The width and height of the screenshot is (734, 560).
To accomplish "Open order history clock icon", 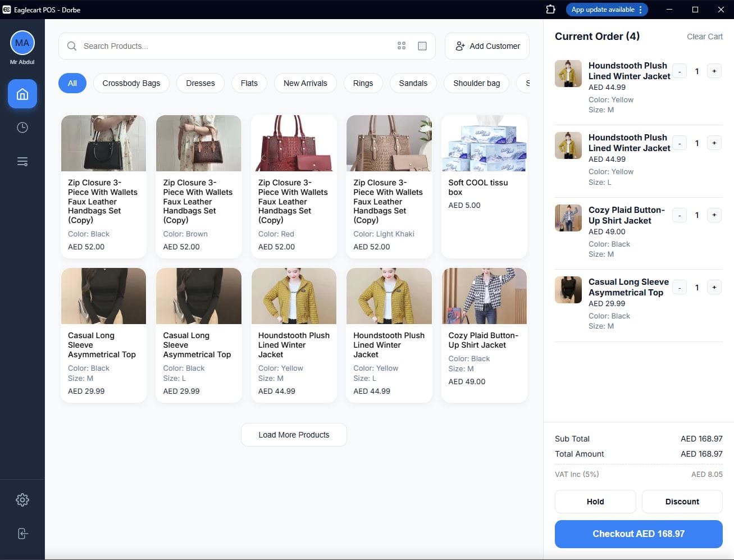I will coord(22,128).
